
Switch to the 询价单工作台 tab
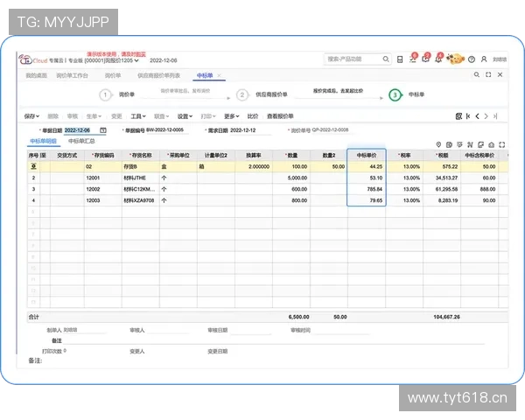[73, 77]
